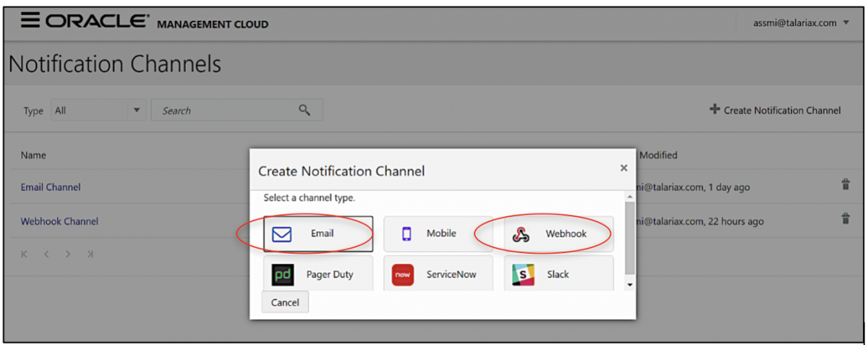Viewport: 868px width, 345px height.
Task: Sort by the Name column header
Action: (33, 155)
